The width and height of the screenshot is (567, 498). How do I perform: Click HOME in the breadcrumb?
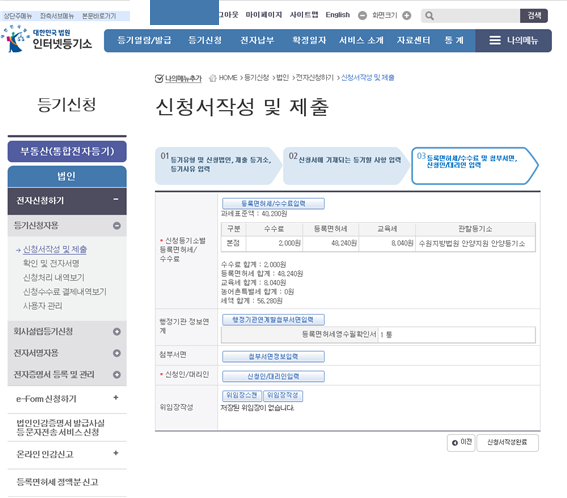[228, 78]
